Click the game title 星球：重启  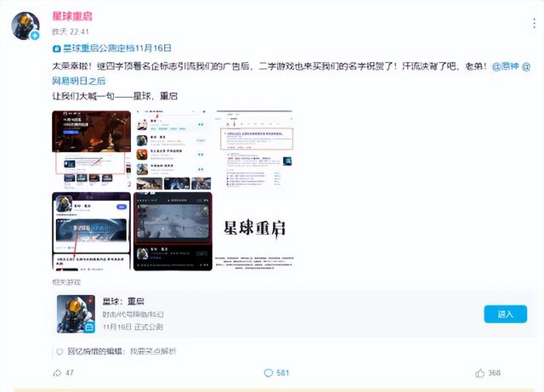pyautogui.click(x=123, y=301)
